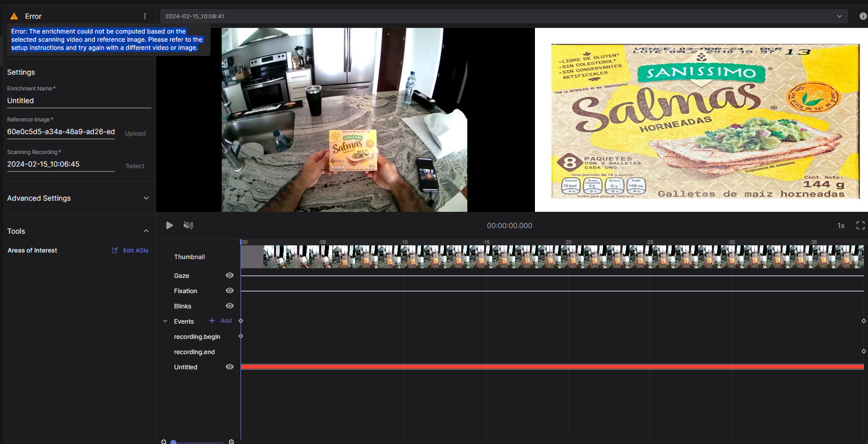
Task: Click the scene video preview
Action: [x=344, y=120]
